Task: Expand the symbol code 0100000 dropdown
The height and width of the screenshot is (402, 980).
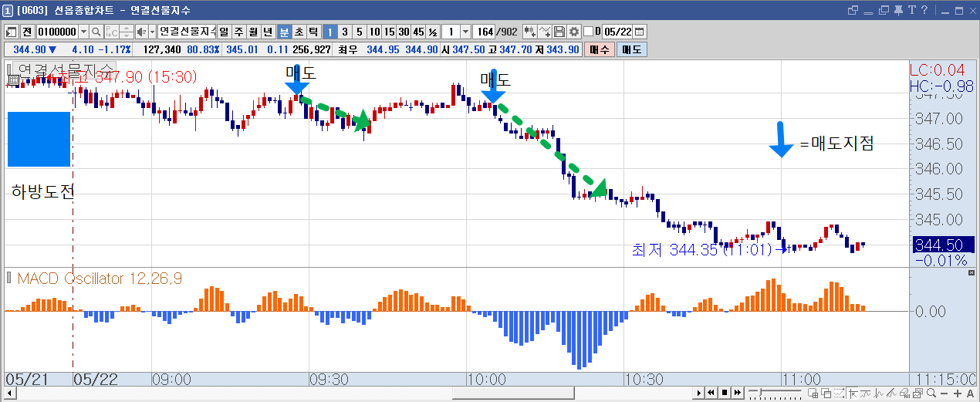Action: (83, 32)
